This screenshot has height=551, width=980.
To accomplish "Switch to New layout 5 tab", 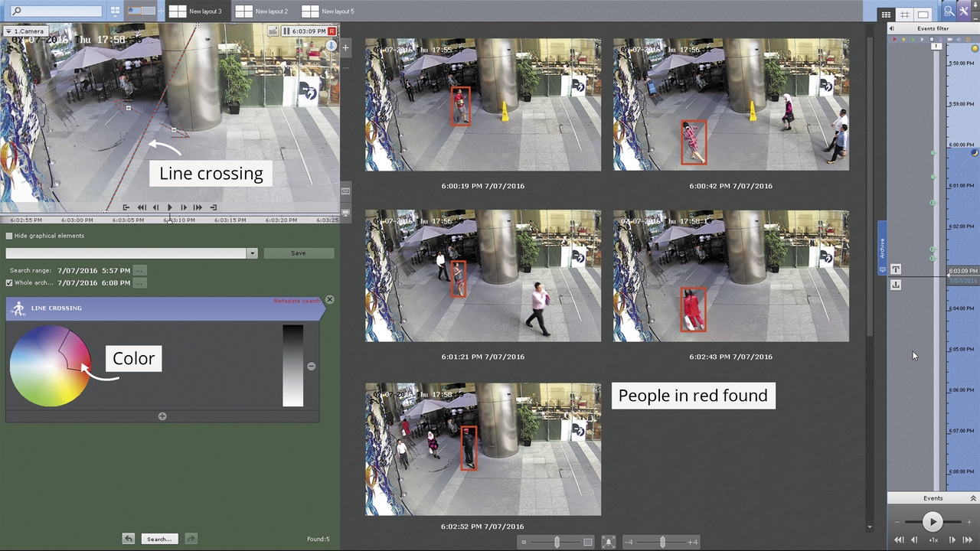I will (328, 11).
